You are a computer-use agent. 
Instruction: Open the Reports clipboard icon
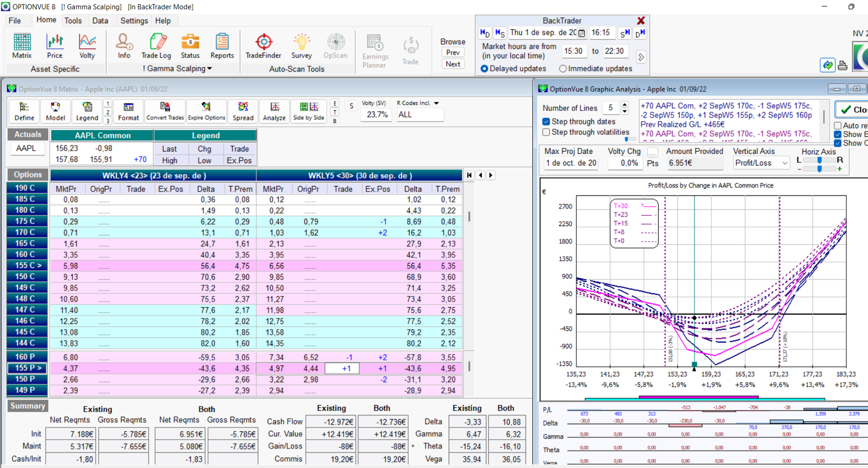[222, 46]
